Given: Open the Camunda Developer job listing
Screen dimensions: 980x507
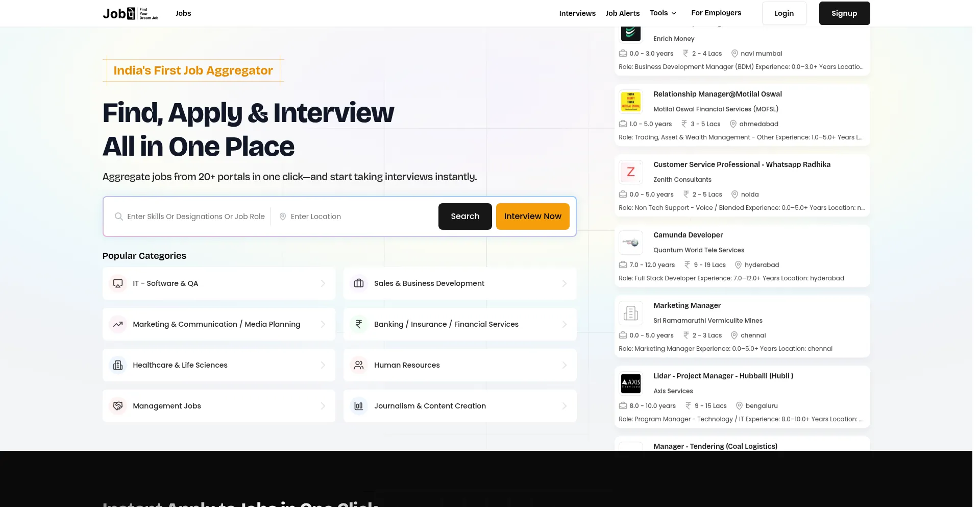Looking at the screenshot, I should [x=688, y=235].
